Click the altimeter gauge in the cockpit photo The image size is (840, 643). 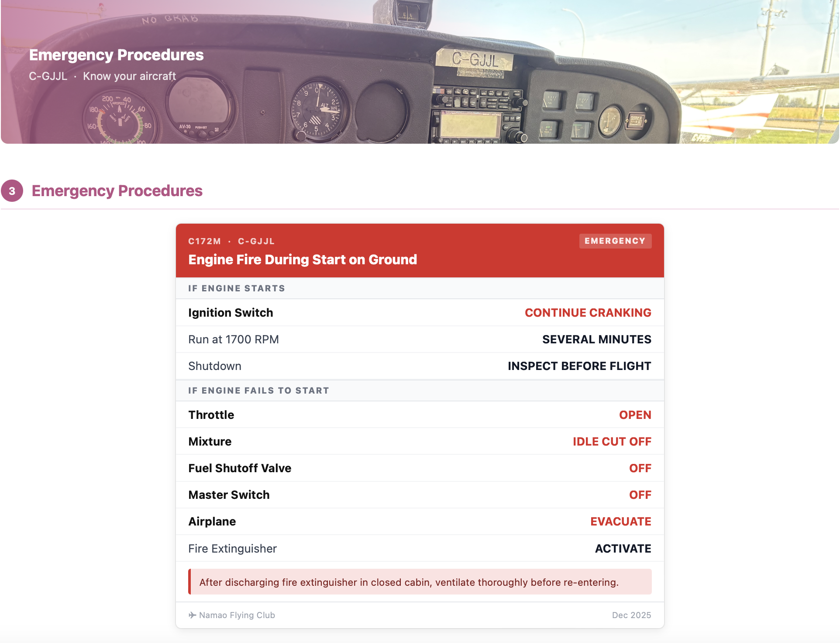point(319,111)
